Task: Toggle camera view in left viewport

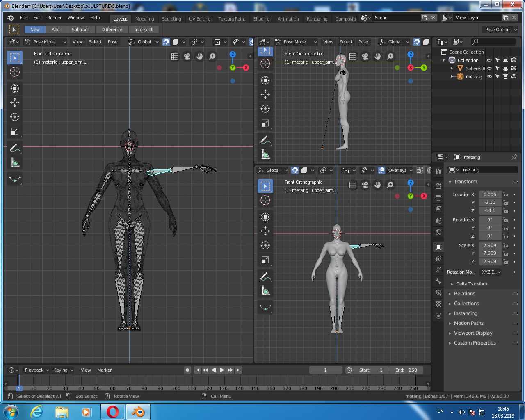Action: point(187,57)
